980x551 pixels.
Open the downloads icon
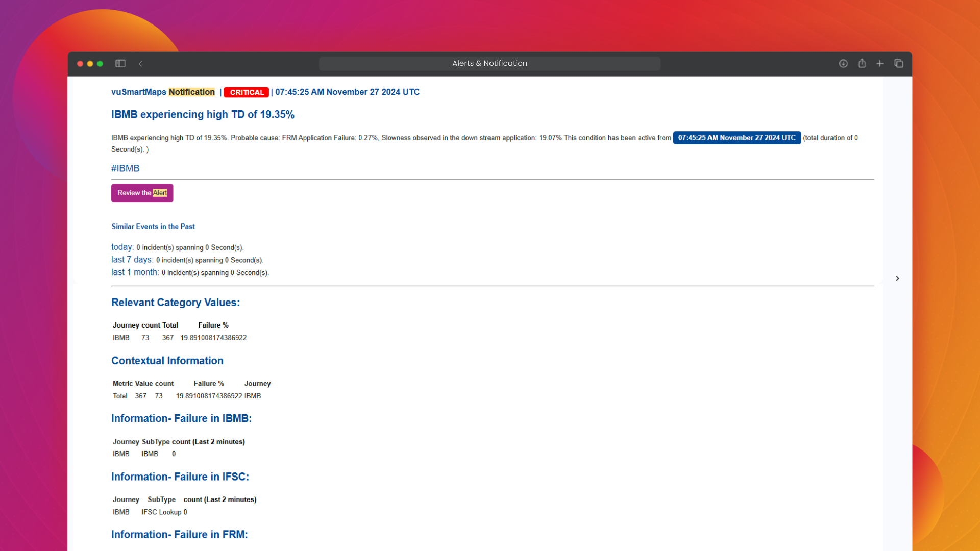click(x=843, y=64)
